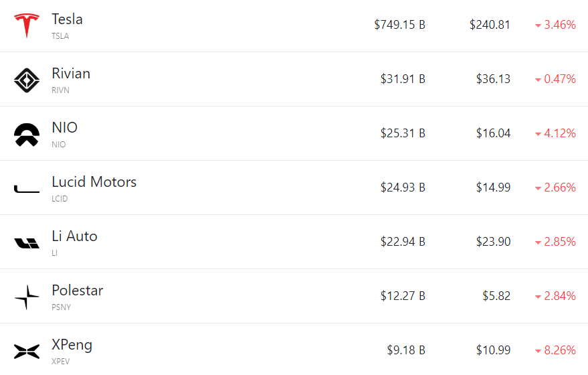Open the Polestar company page
Image resolution: width=588 pixels, height=375 pixels.
click(77, 291)
